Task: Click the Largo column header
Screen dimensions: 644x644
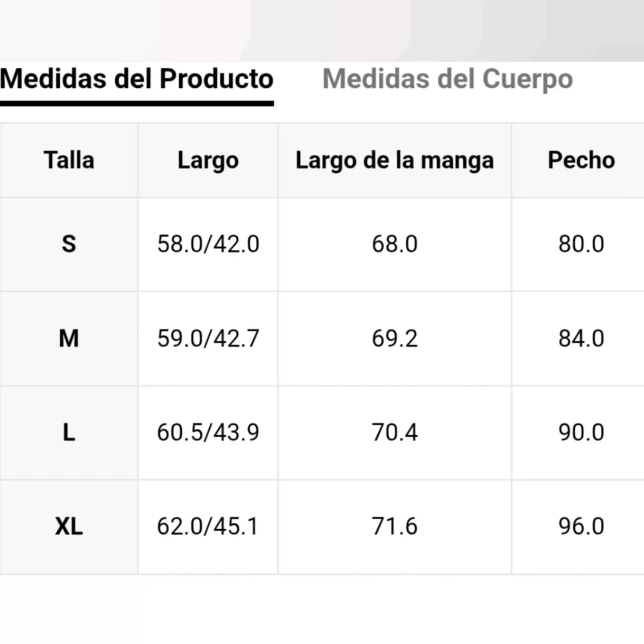Action: click(208, 160)
